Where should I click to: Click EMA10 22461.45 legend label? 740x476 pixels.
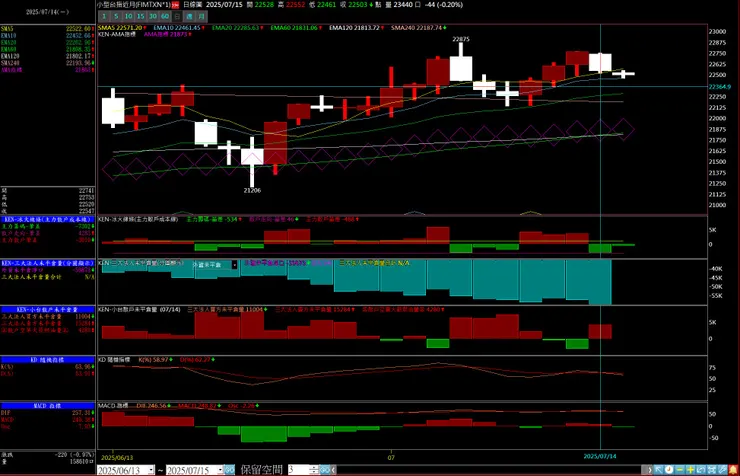click(x=178, y=28)
